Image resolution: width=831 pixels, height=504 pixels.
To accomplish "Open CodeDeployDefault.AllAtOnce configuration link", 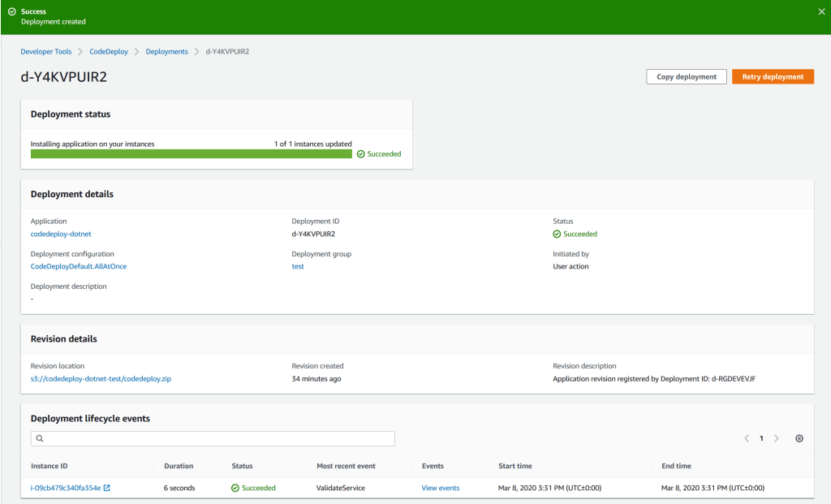I will click(x=79, y=266).
